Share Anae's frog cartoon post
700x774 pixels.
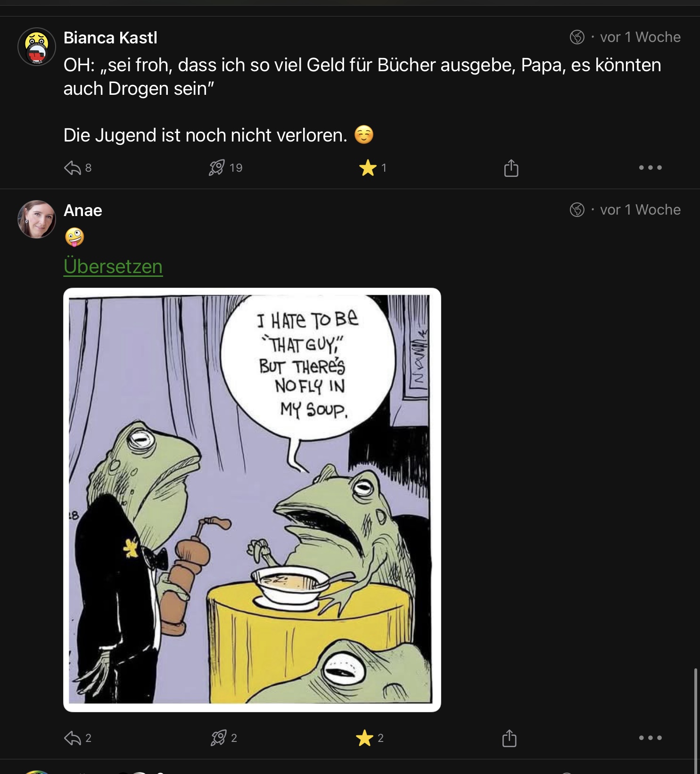(x=510, y=738)
